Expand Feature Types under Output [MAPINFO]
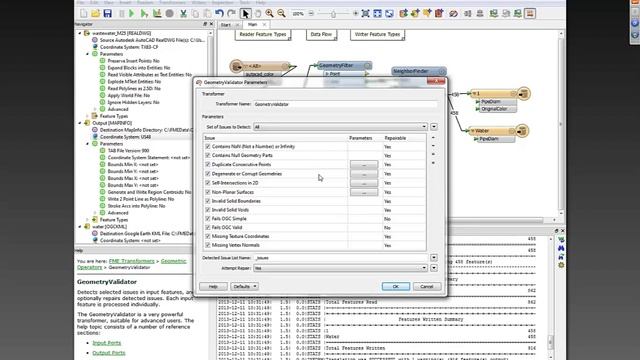The width and height of the screenshot is (640, 360). point(87,220)
